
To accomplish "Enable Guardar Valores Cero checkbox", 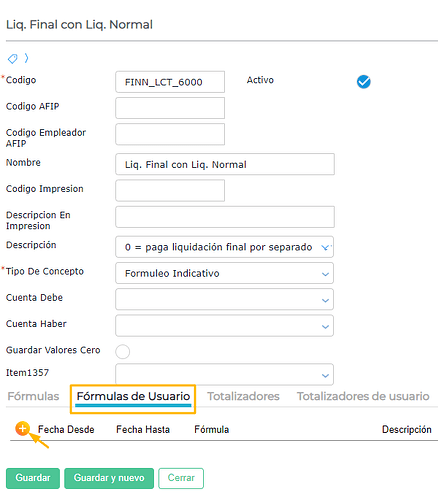I will coord(123,351).
